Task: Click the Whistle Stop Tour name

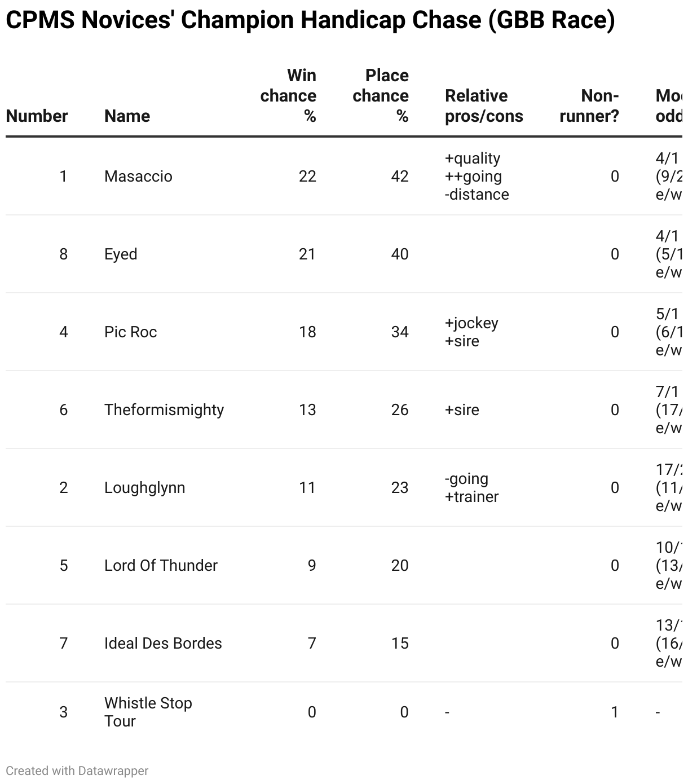Action: (x=148, y=712)
